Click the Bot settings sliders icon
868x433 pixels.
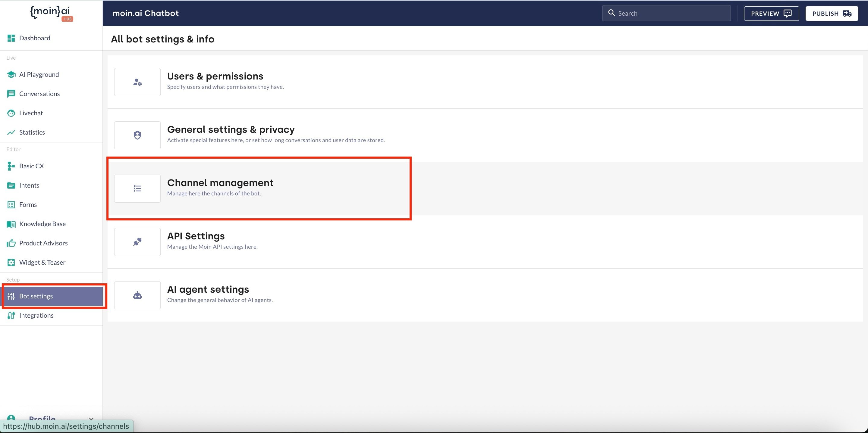click(x=11, y=296)
